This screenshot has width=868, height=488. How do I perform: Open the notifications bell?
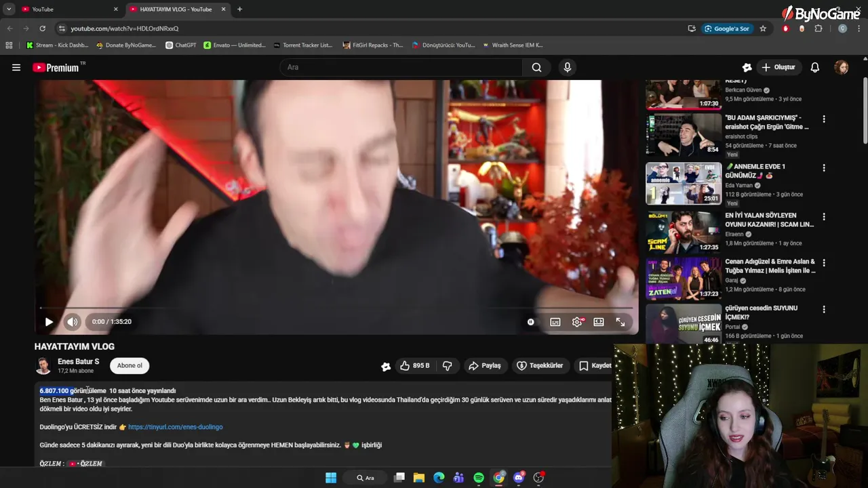[x=815, y=67]
